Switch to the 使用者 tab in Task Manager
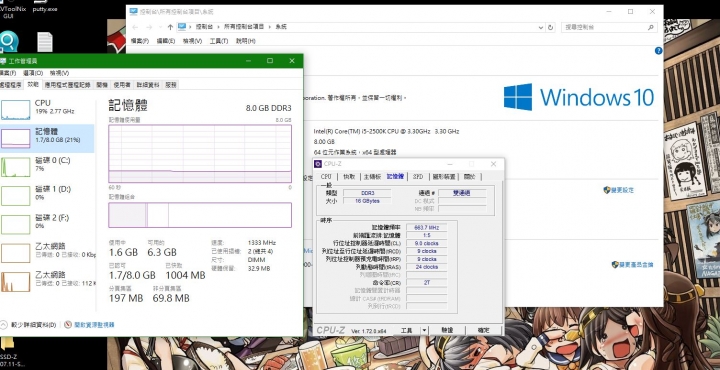The width and height of the screenshot is (720, 370). pyautogui.click(x=122, y=85)
